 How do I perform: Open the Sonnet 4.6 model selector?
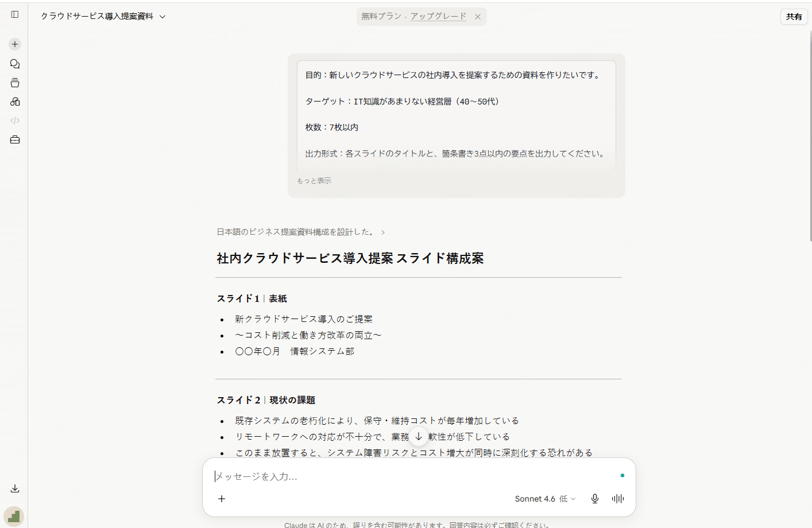point(545,499)
